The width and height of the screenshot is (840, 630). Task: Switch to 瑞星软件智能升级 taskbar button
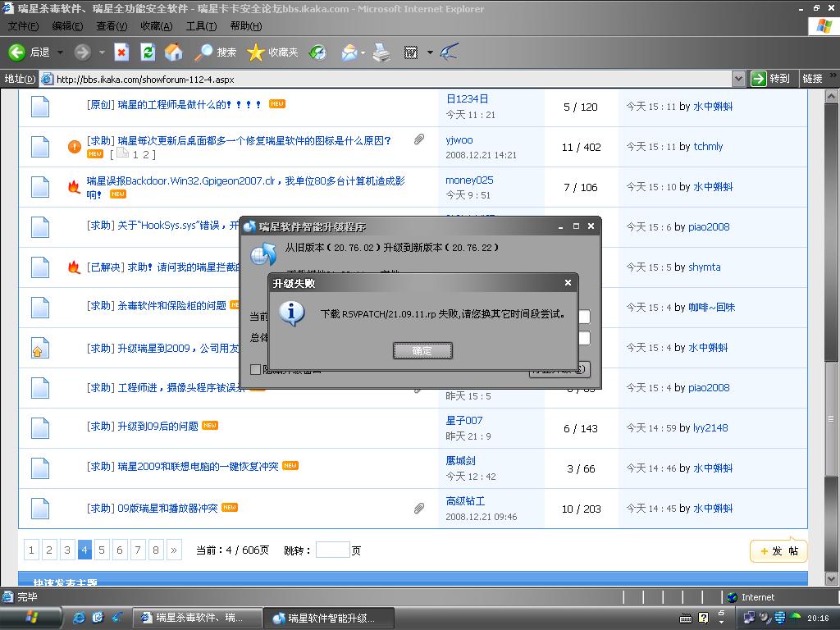329,619
